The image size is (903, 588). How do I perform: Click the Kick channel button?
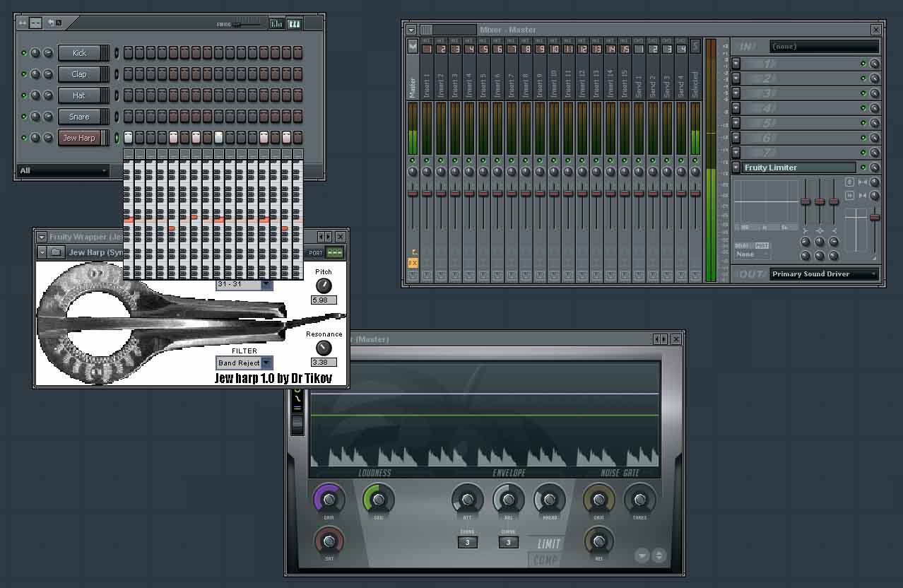pos(79,53)
